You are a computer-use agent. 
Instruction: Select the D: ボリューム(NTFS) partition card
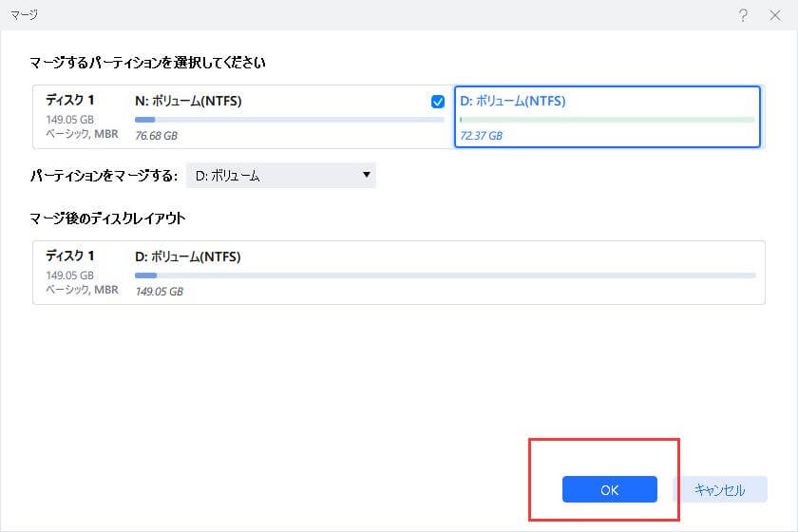click(607, 117)
